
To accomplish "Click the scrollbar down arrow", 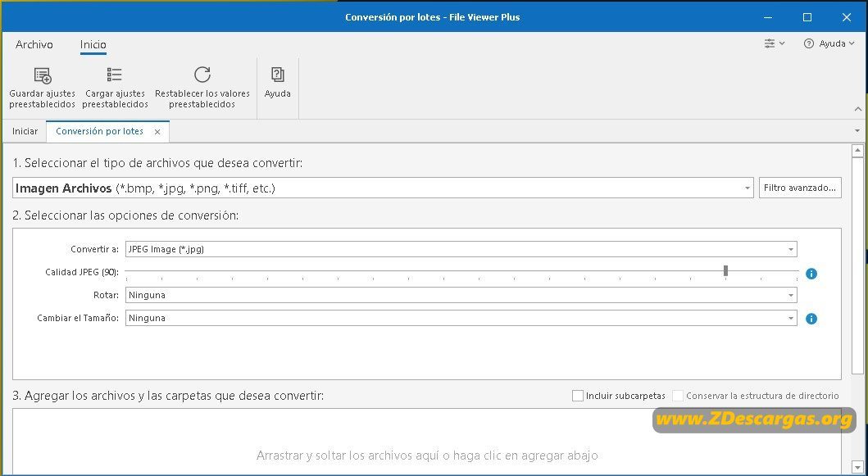I will (x=857, y=466).
